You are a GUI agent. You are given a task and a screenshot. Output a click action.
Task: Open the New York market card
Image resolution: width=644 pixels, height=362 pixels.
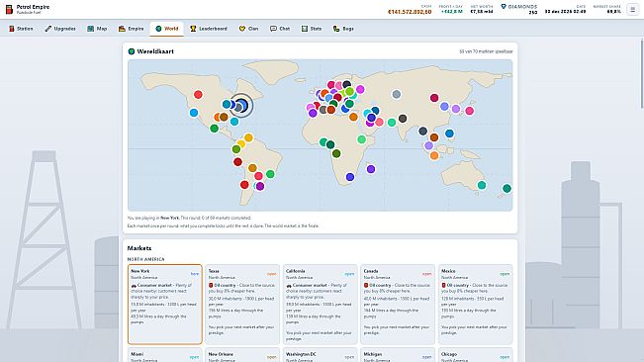click(164, 304)
